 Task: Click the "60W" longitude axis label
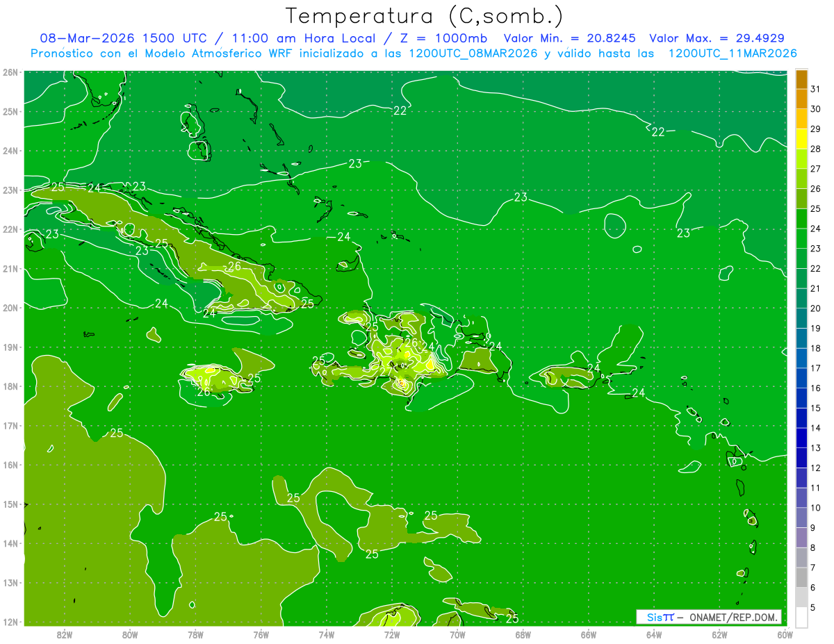785,634
